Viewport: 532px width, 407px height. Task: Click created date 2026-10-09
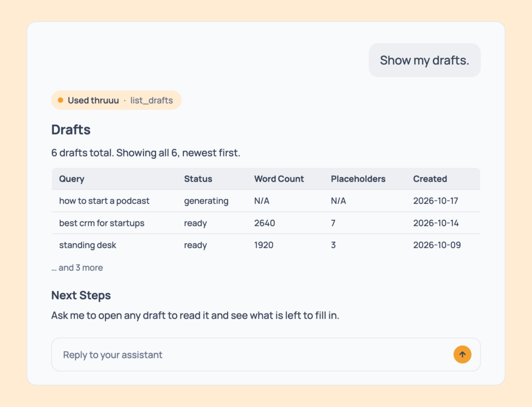tap(436, 245)
